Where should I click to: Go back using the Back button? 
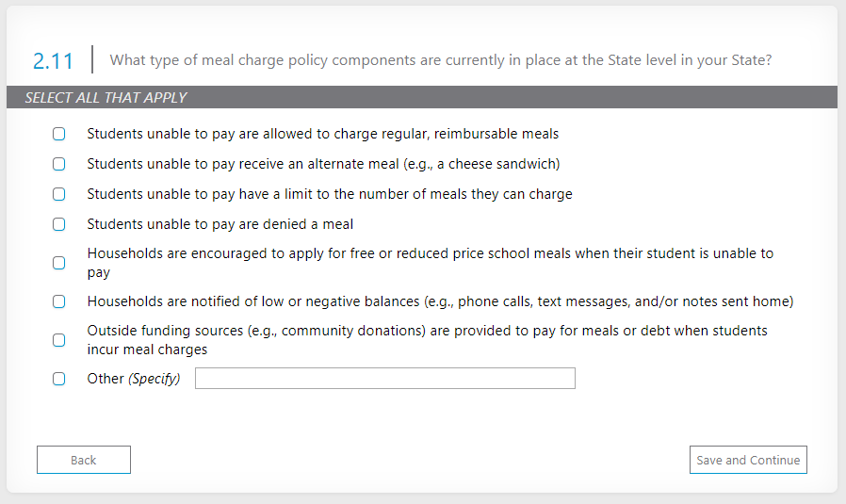coord(84,460)
